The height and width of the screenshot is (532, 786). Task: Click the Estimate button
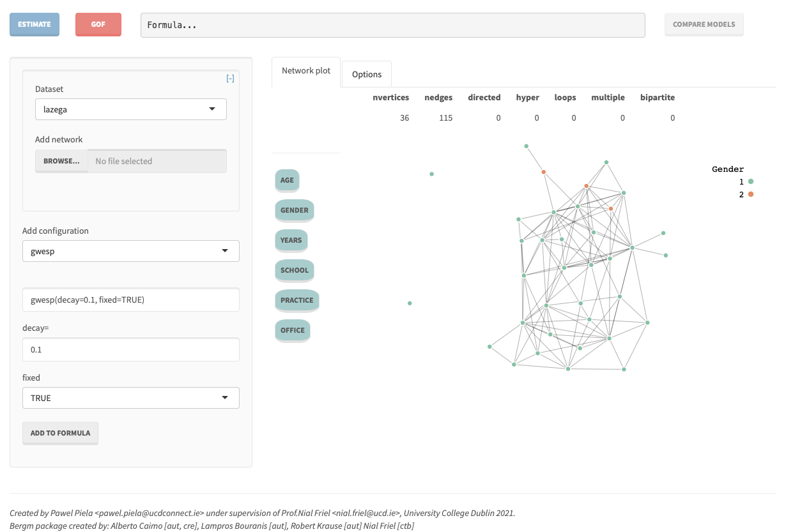35,24
